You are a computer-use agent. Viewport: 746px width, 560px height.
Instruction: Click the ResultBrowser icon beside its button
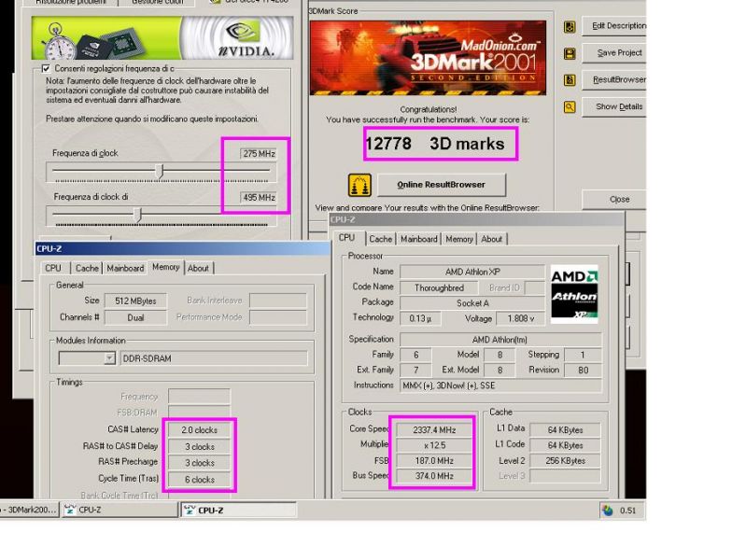[569, 80]
